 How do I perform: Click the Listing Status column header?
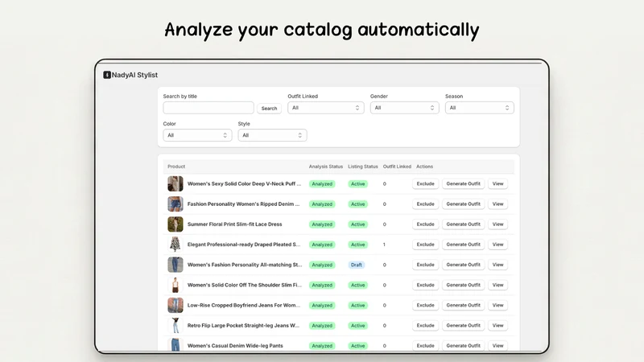pos(363,167)
